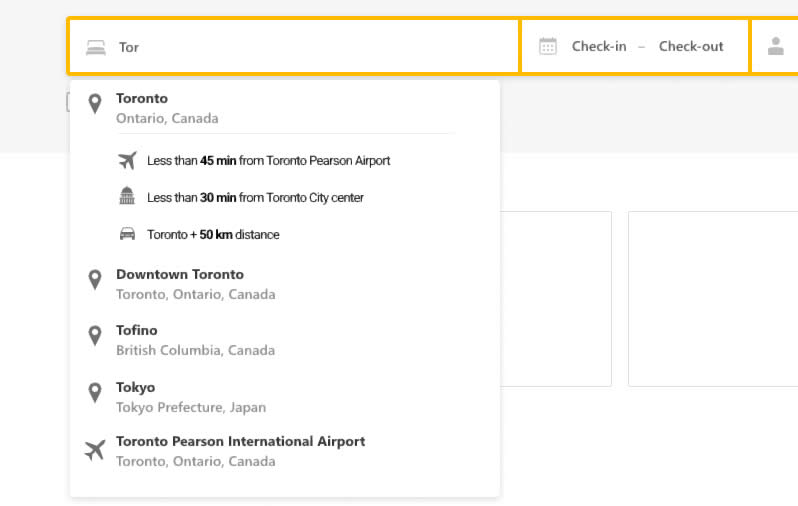Click the guest person icon
This screenshot has width=798, height=506.
pos(775,46)
